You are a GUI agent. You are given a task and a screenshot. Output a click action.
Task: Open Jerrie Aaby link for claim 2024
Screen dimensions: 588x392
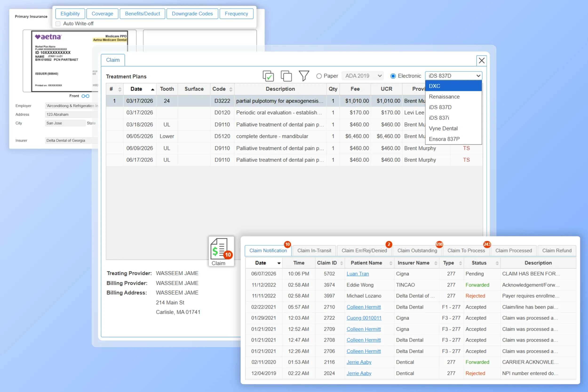point(359,373)
